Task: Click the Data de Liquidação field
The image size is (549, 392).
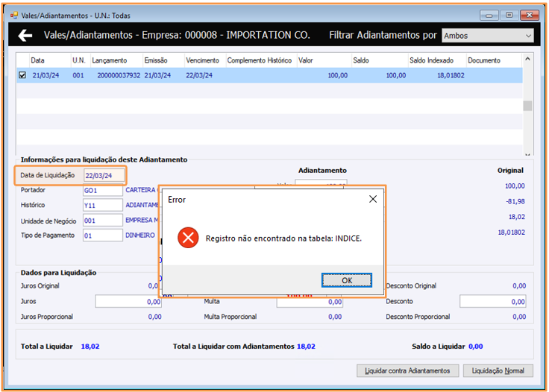Action: click(x=104, y=176)
